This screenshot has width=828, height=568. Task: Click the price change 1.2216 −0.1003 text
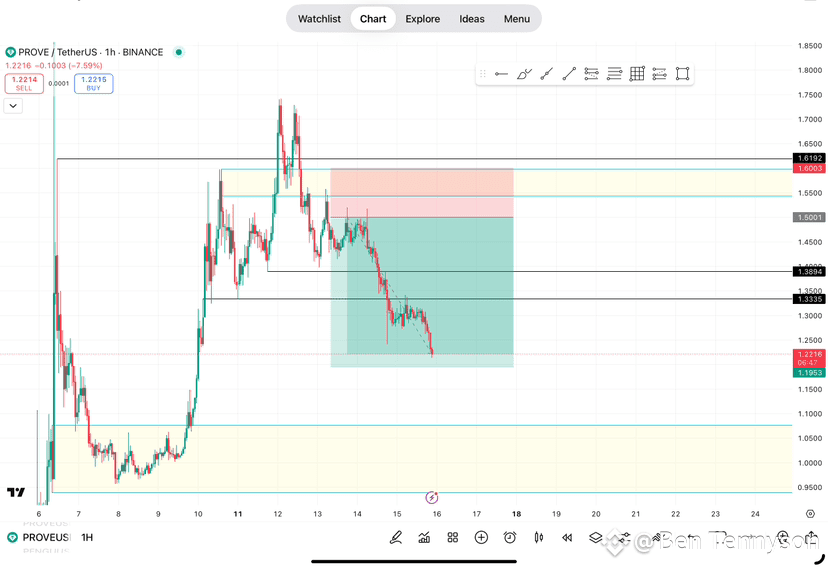[x=54, y=65]
